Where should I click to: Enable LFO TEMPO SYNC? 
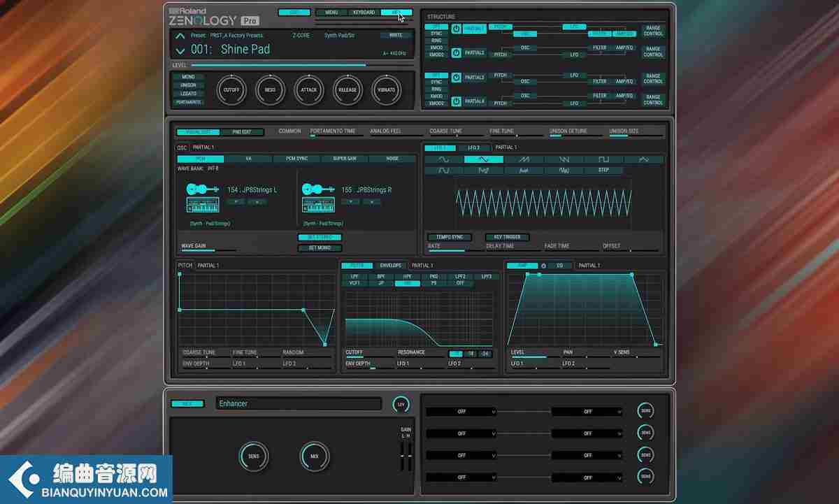tap(450, 237)
